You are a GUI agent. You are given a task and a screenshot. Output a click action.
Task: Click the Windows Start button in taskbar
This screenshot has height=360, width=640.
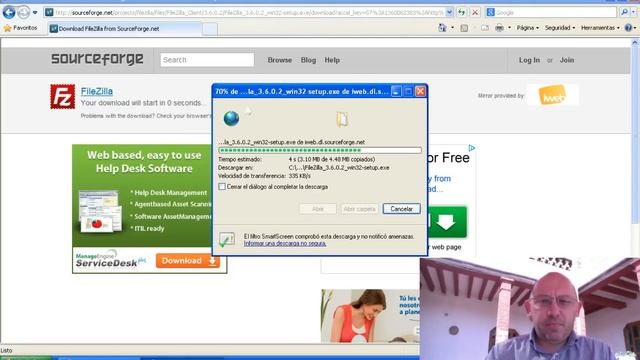click(26, 358)
